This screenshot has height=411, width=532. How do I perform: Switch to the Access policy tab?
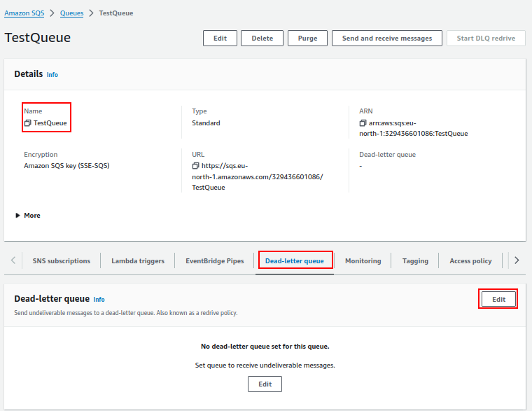[x=470, y=260]
